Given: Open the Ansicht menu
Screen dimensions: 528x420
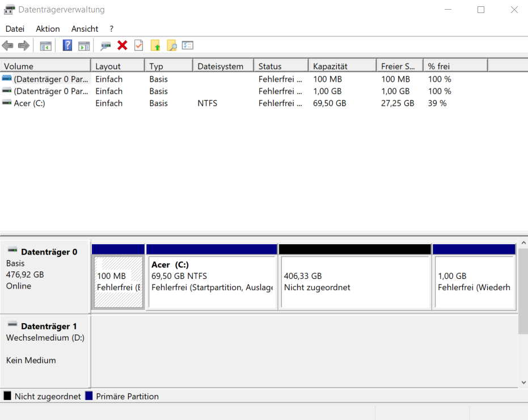Looking at the screenshot, I should pyautogui.click(x=85, y=29).
